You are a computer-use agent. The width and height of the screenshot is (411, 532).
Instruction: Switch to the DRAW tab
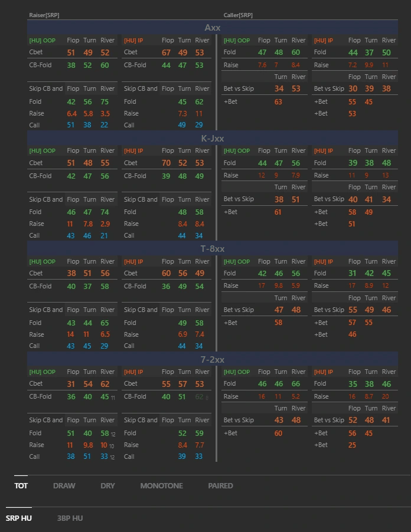coord(64,486)
